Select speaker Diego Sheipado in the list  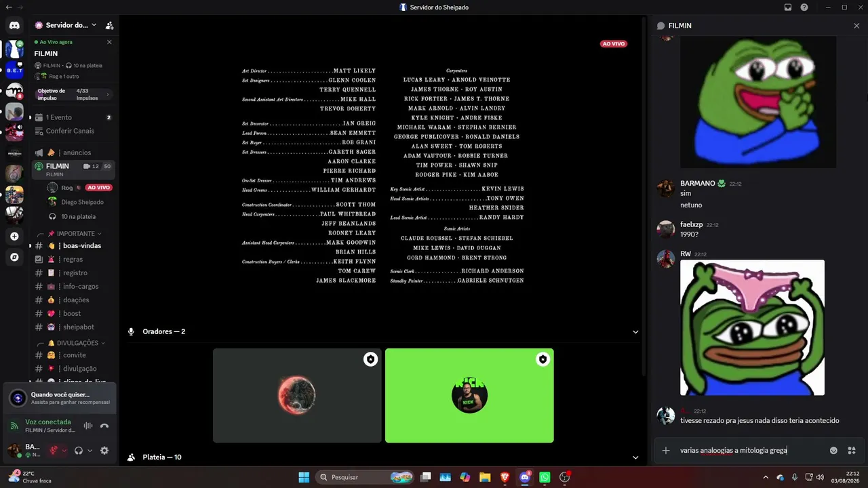79,202
